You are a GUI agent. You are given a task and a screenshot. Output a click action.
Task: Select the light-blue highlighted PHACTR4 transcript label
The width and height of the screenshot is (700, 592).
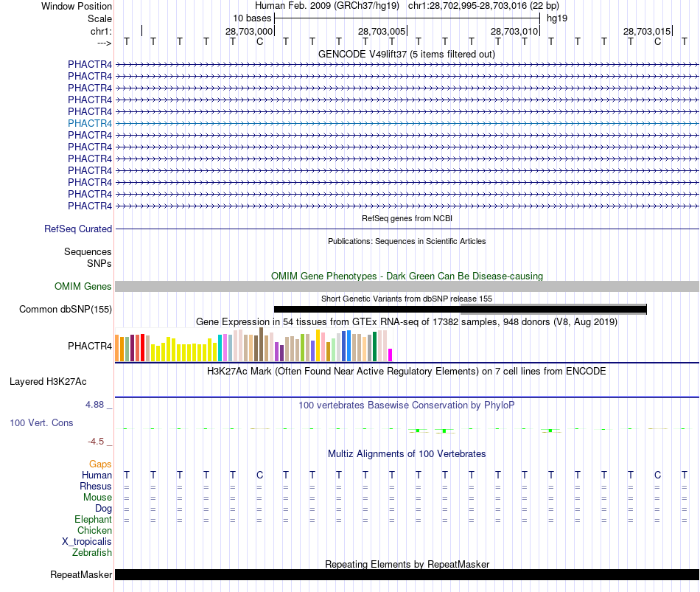pyautogui.click(x=90, y=123)
